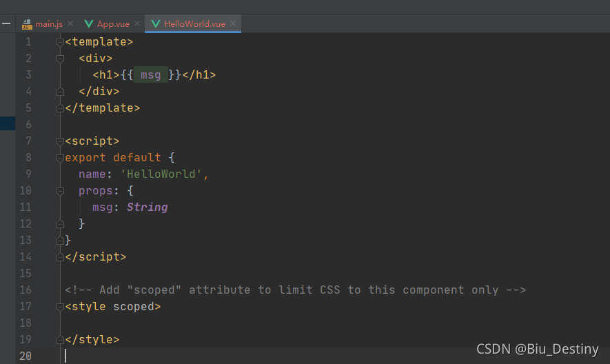Click the Vue icon on HelloWorld.vue tab
The image size is (610, 364).
tap(156, 23)
